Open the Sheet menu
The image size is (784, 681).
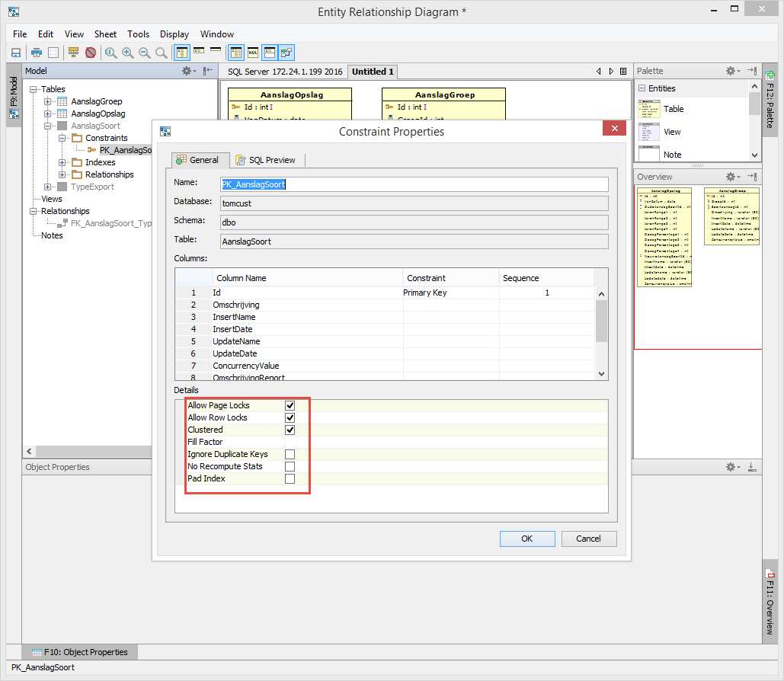coord(105,34)
